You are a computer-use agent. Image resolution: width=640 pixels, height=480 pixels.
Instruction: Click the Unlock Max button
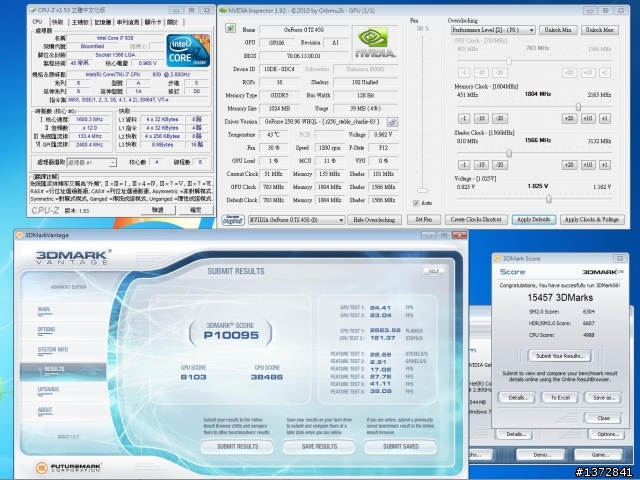(600, 30)
